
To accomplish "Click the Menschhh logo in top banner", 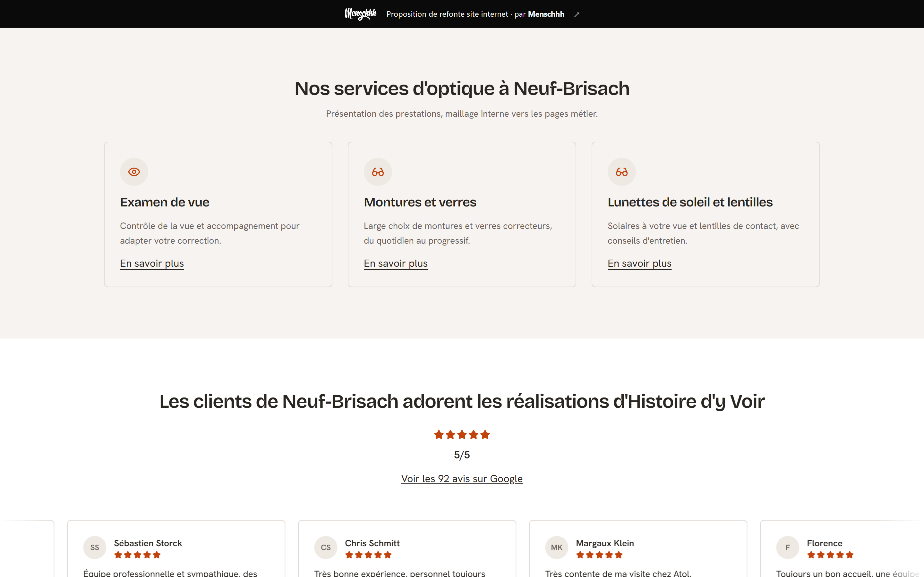I will (x=360, y=14).
